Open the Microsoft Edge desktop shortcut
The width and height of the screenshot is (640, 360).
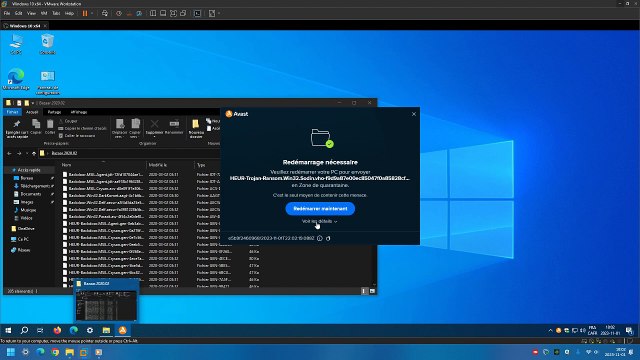[16, 80]
